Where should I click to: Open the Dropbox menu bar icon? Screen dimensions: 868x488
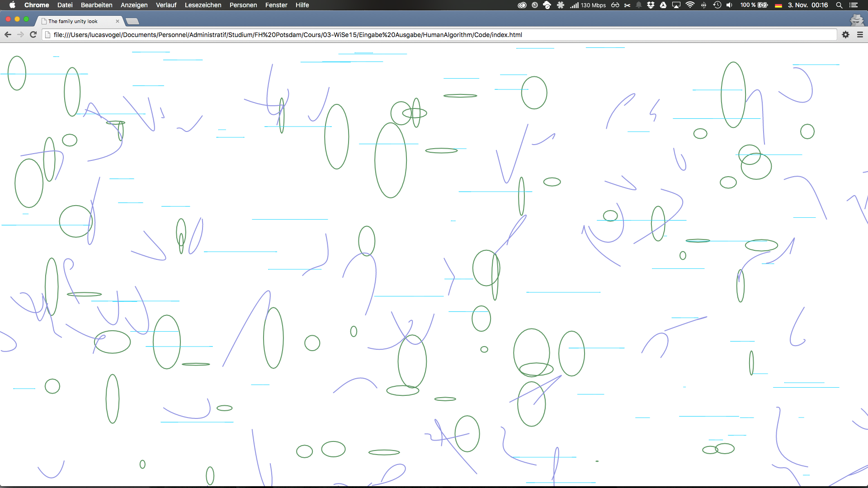point(651,5)
